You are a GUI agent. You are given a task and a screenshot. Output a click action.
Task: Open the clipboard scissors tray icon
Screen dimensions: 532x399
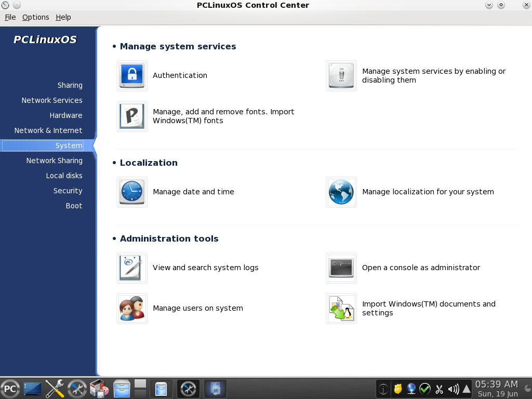439,389
